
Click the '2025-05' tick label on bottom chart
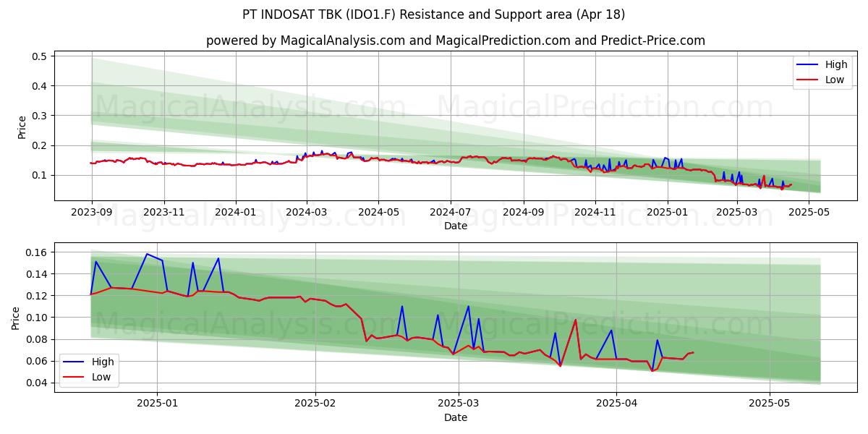click(x=770, y=404)
